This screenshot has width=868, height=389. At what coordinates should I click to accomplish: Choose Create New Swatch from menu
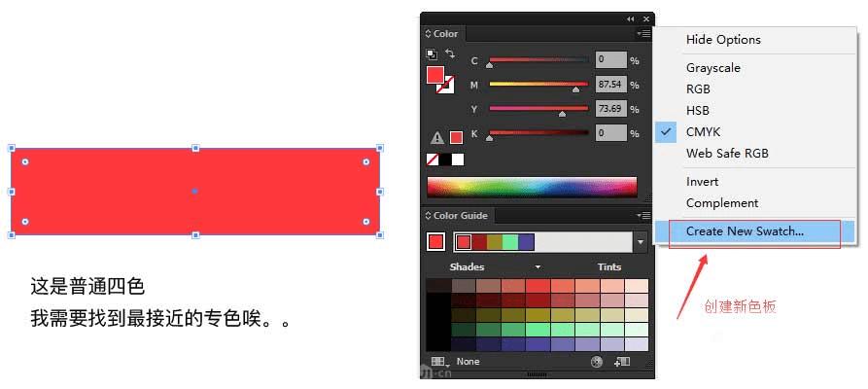(x=745, y=231)
